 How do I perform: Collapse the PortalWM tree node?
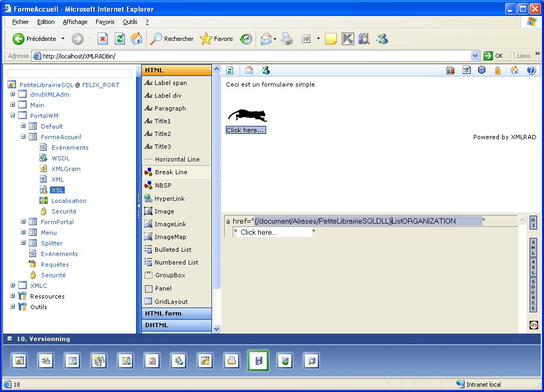coord(12,116)
